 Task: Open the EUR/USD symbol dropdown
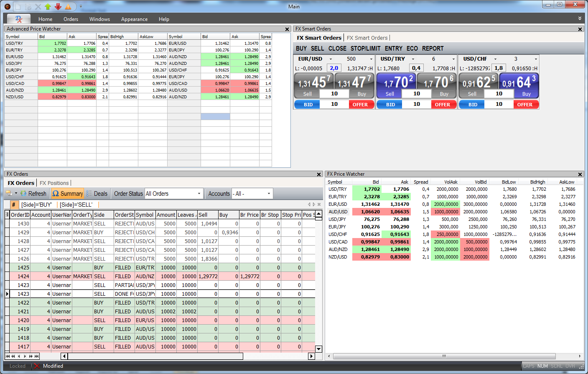331,59
